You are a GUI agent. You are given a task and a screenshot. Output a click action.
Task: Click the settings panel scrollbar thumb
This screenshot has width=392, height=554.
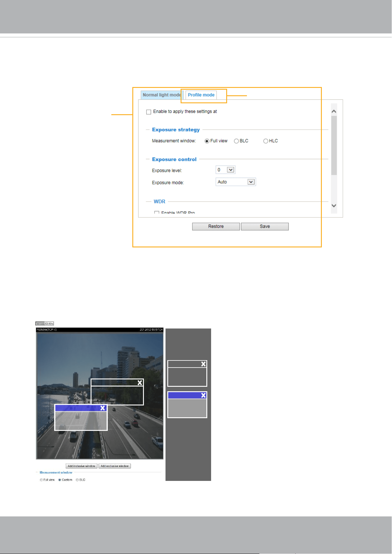pyautogui.click(x=334, y=145)
